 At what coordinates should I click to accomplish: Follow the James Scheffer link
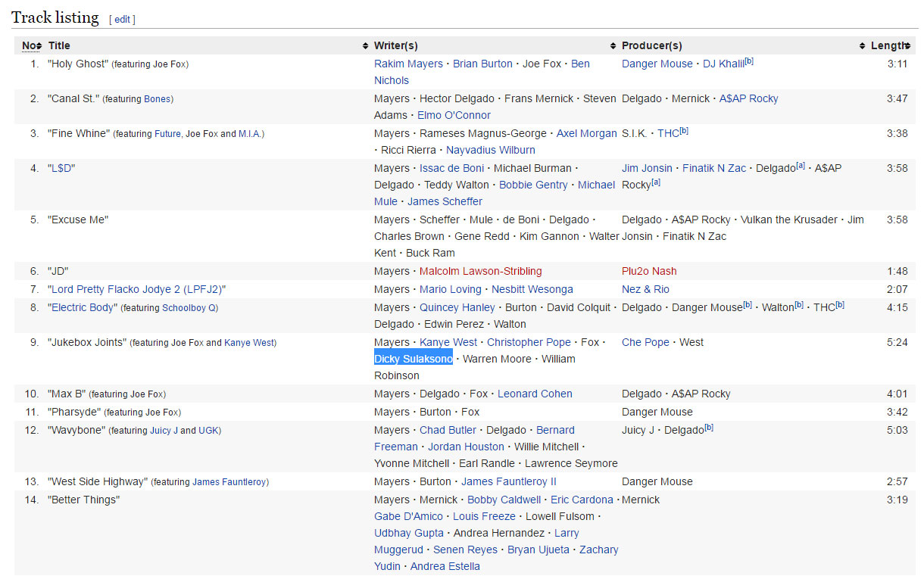pyautogui.click(x=445, y=201)
